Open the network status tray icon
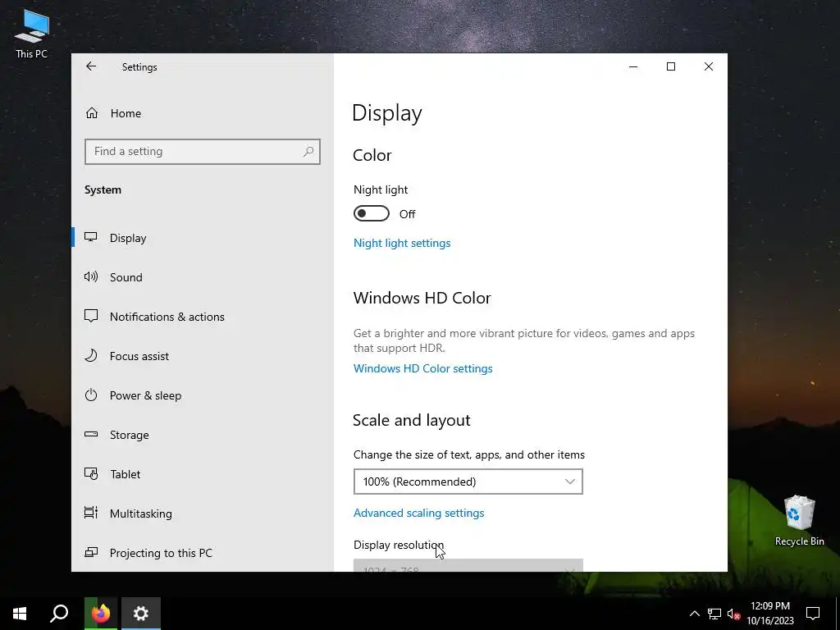The width and height of the screenshot is (840, 630). click(x=714, y=614)
